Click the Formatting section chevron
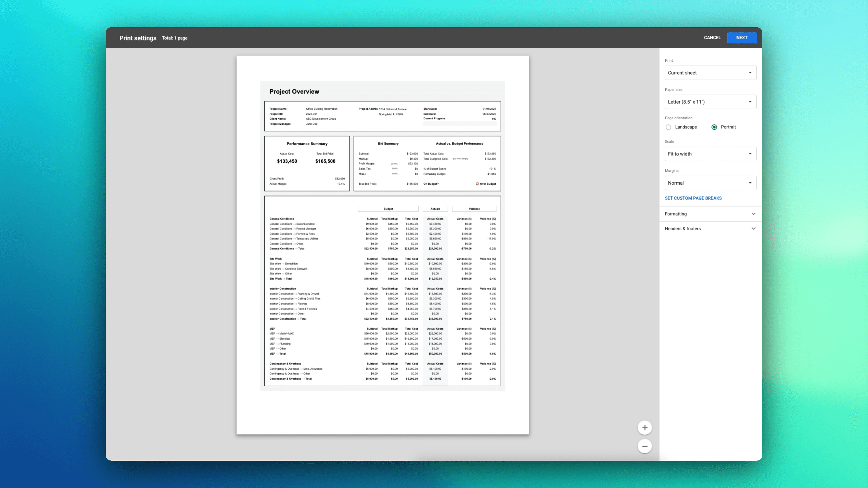 tap(754, 214)
